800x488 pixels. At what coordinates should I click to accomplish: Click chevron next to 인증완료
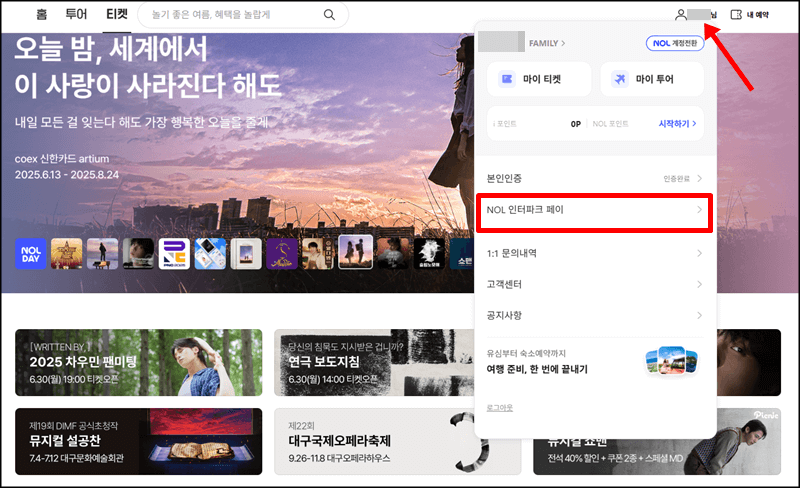point(699,178)
